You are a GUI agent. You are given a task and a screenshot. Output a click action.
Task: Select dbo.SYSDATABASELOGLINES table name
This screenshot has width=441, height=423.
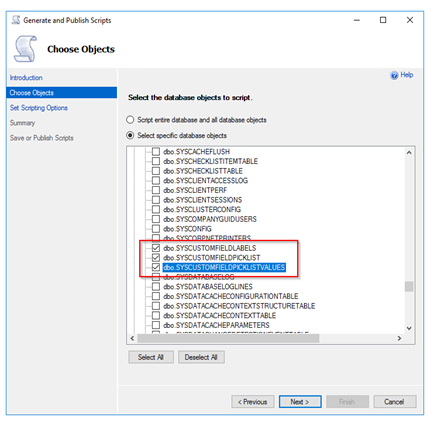tap(208, 287)
